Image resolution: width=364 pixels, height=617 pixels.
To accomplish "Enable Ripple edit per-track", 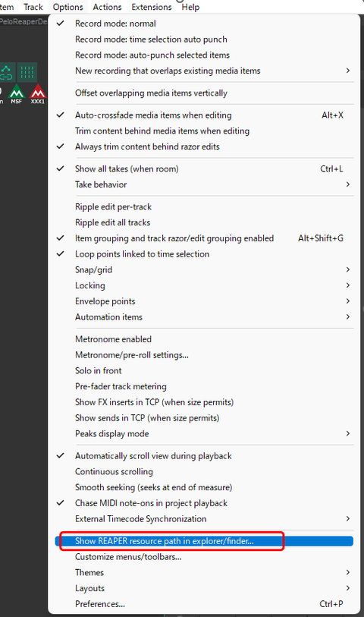I will coord(204,207).
